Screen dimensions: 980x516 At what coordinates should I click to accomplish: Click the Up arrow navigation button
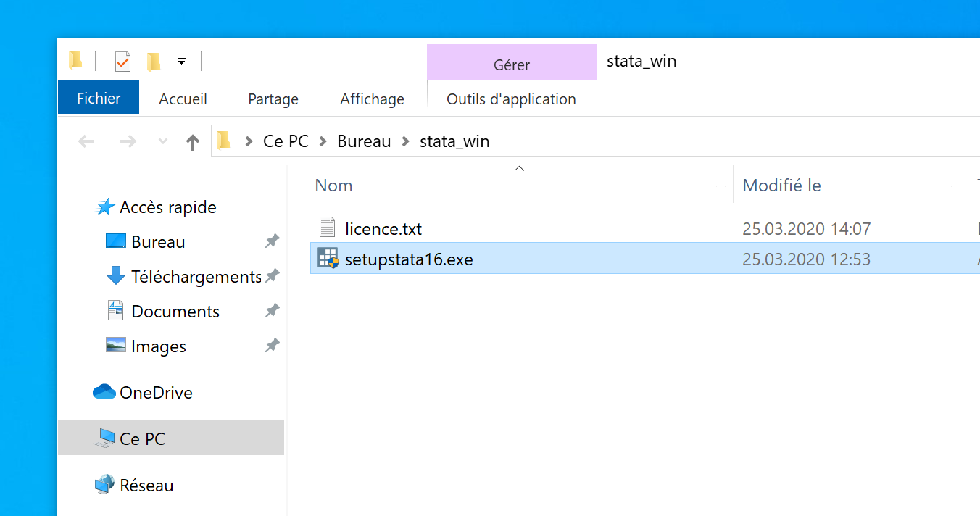192,142
